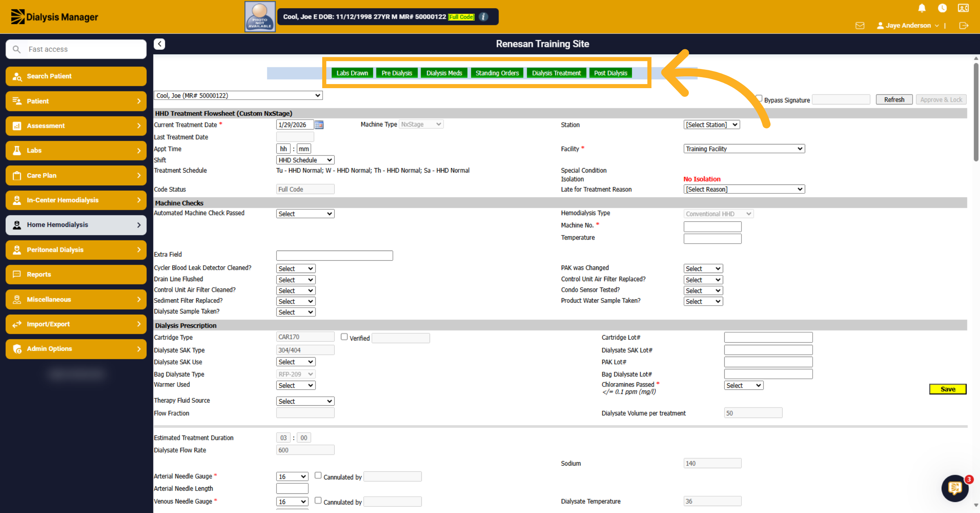Click the Refresh button
980x513 pixels.
(x=894, y=100)
